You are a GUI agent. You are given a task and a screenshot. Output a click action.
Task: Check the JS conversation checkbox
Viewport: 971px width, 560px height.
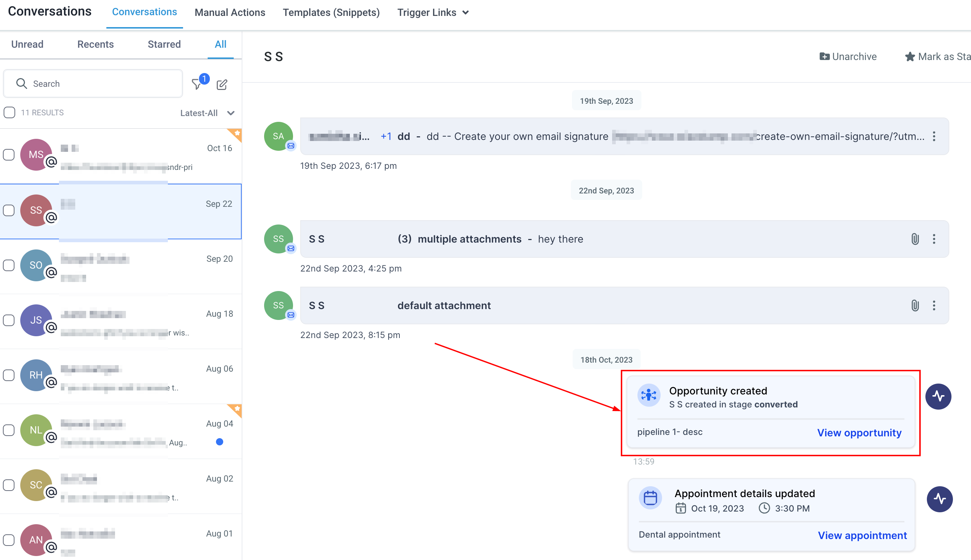pyautogui.click(x=9, y=320)
